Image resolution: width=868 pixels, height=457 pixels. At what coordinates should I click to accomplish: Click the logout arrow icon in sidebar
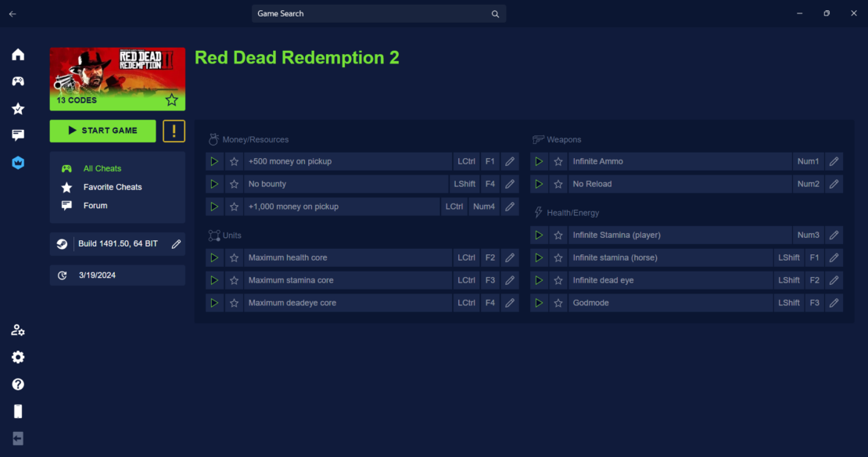tap(18, 438)
